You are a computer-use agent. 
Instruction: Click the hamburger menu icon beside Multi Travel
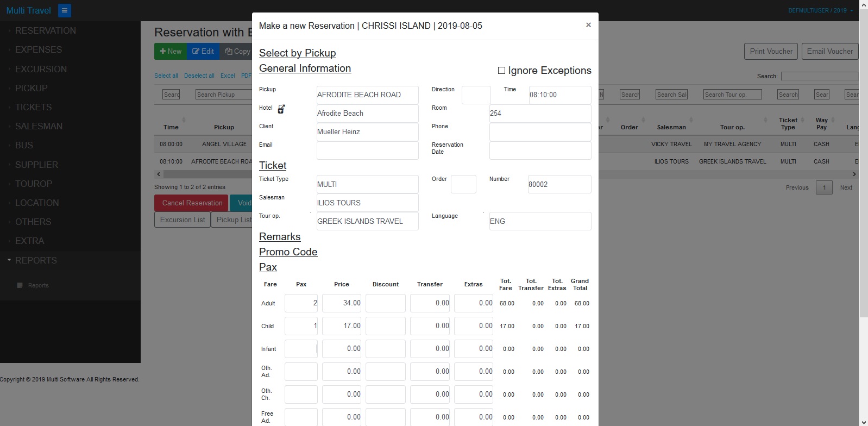coord(64,10)
